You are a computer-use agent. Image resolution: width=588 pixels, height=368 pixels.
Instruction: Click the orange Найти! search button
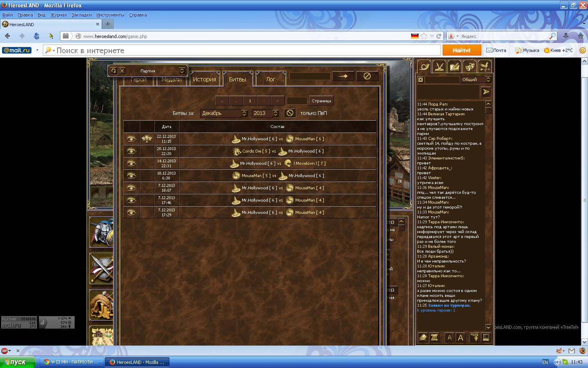pyautogui.click(x=461, y=50)
